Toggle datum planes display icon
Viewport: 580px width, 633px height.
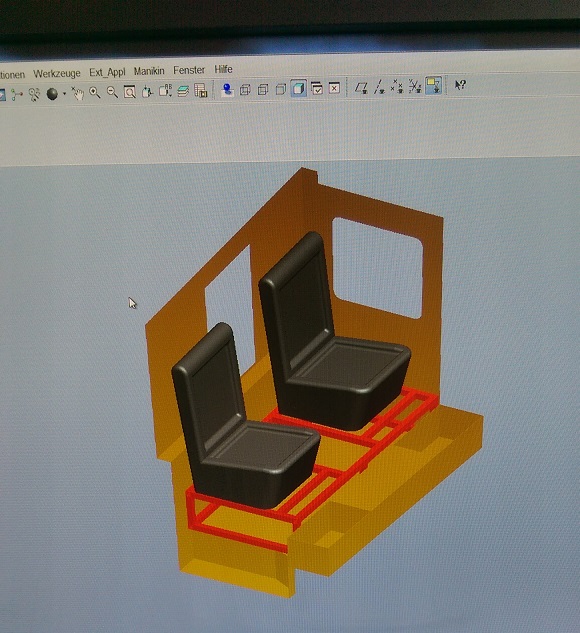[x=361, y=87]
